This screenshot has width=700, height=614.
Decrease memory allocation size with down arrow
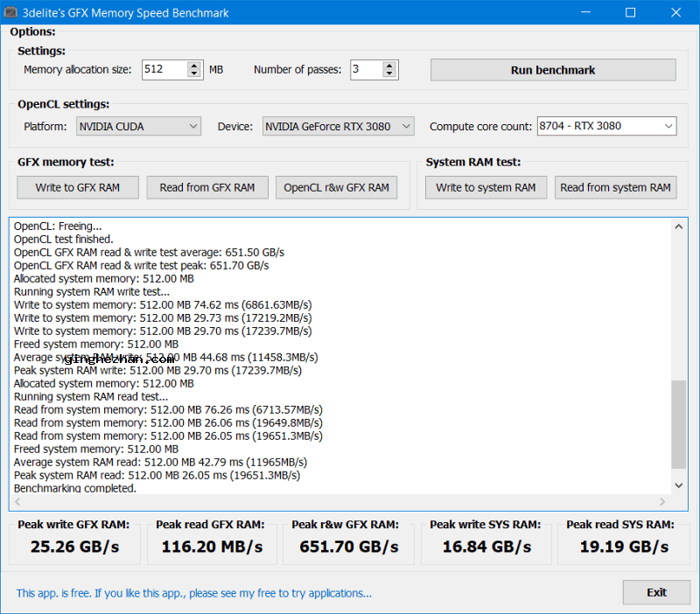pos(194,74)
